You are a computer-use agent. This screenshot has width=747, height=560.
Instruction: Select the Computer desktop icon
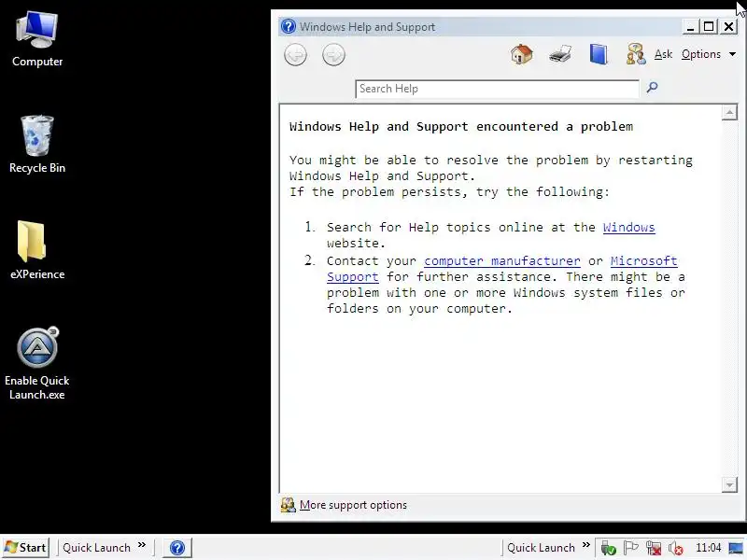pyautogui.click(x=37, y=39)
